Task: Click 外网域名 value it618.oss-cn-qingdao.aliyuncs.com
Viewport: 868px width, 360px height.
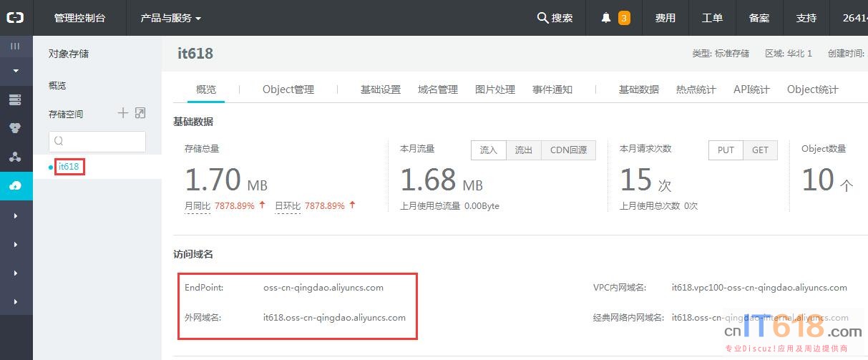Action: [x=334, y=317]
